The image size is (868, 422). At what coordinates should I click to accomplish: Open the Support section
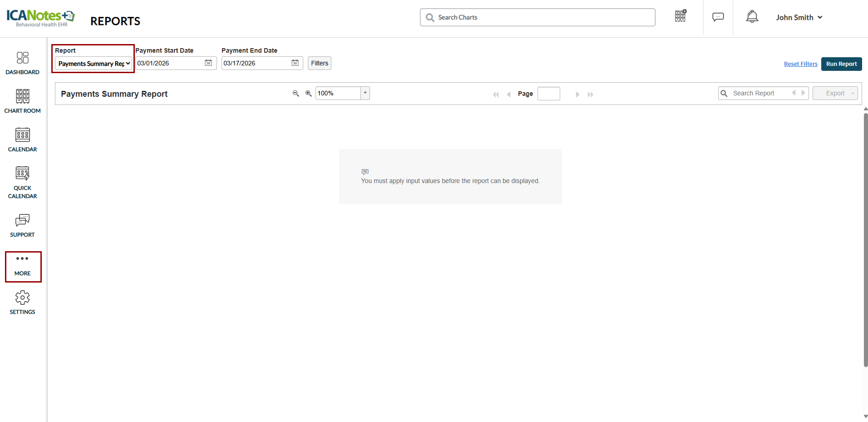pyautogui.click(x=22, y=226)
